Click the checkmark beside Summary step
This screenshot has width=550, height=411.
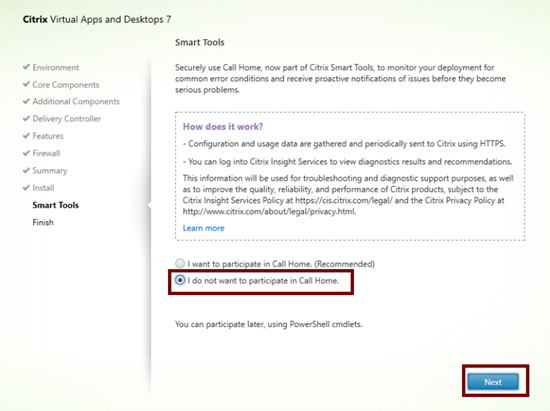26,170
